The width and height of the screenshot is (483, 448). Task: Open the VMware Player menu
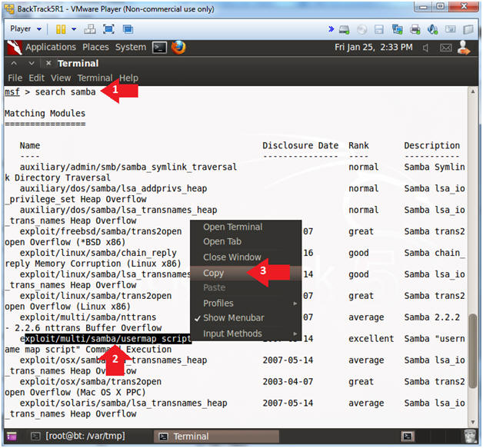point(25,29)
